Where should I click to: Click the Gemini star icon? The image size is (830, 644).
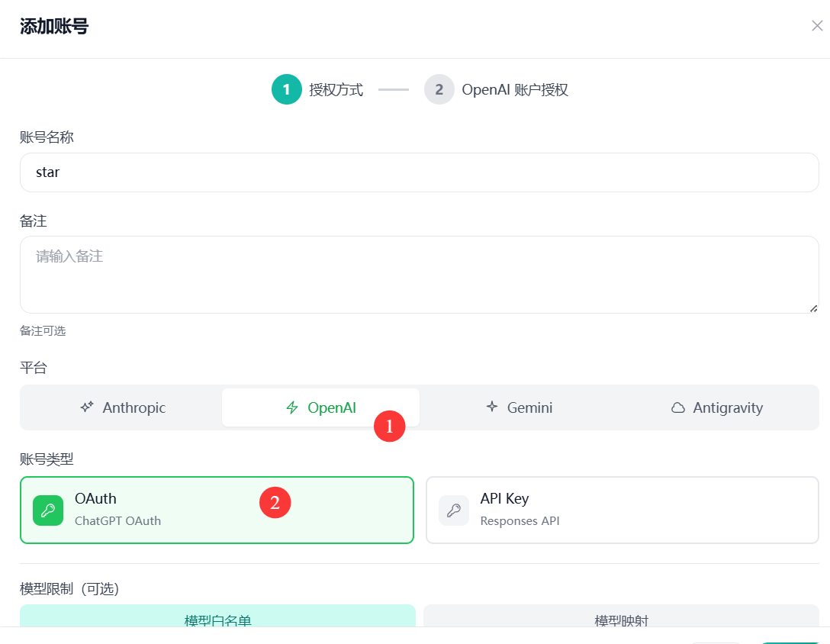pyautogui.click(x=492, y=406)
